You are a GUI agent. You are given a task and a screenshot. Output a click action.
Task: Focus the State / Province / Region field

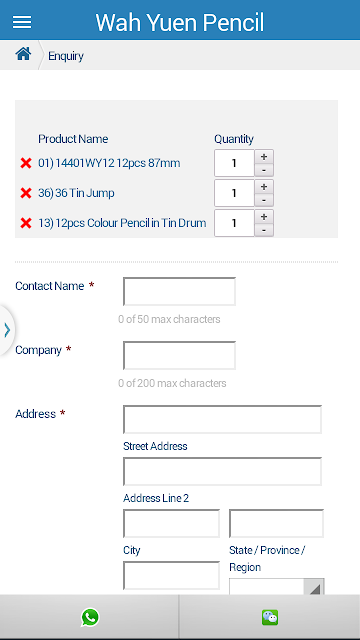click(276, 523)
